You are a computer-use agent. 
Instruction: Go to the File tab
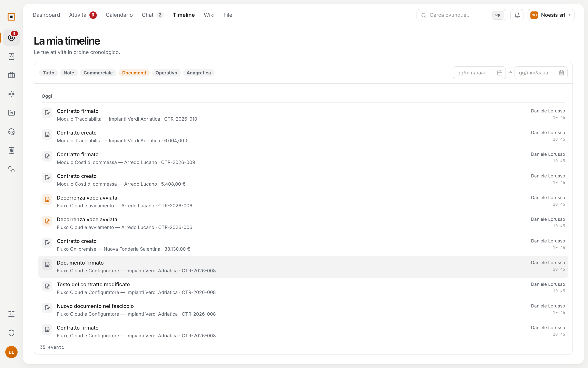[228, 15]
